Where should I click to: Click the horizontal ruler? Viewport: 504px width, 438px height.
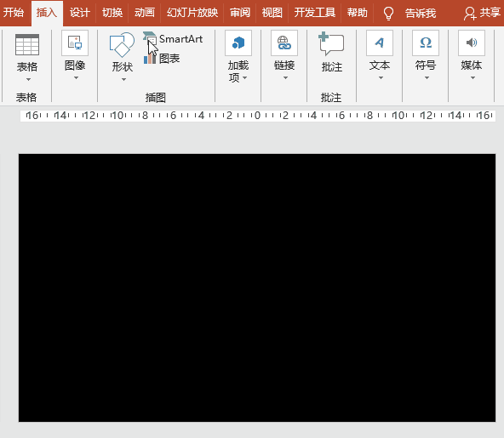258,116
